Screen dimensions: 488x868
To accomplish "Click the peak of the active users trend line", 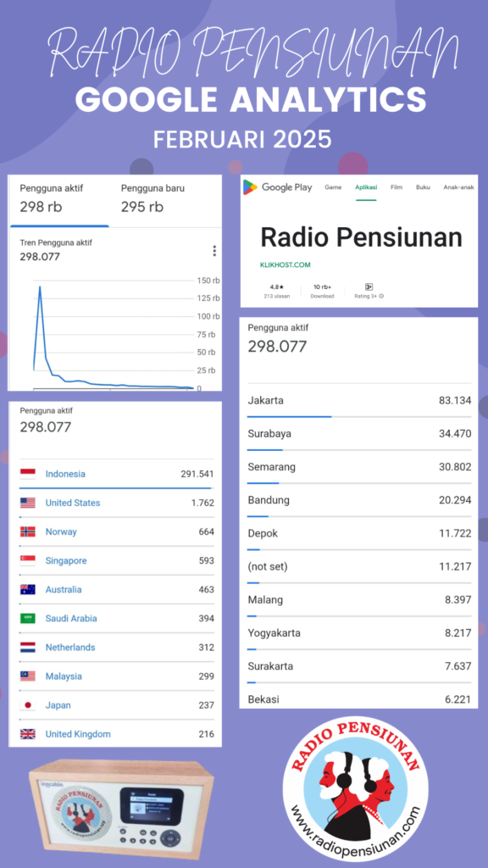I will [x=40, y=287].
